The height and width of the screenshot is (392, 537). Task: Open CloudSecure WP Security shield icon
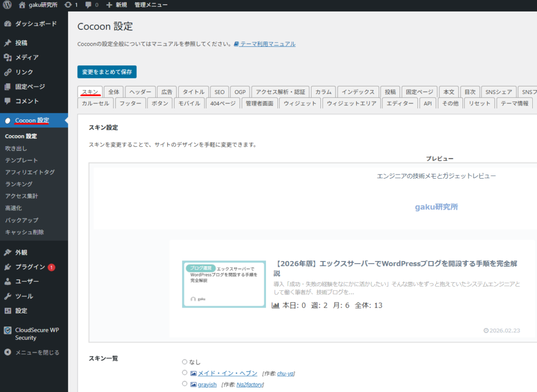pos(7,331)
